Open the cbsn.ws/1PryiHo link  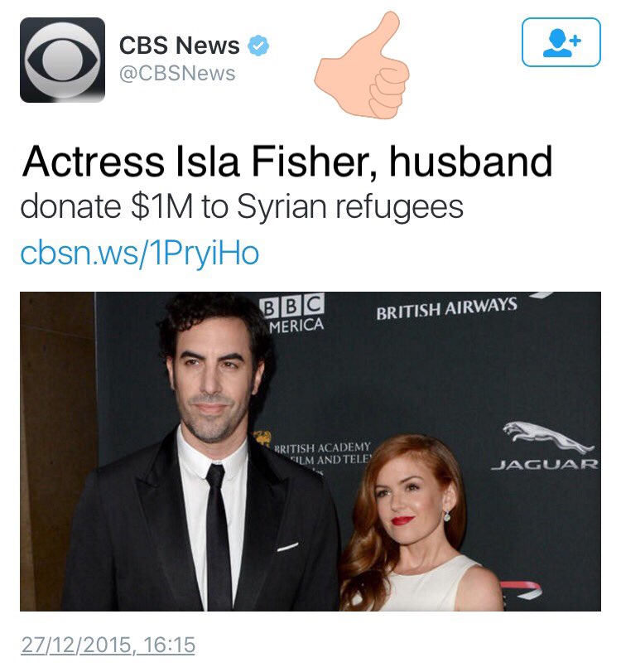(140, 254)
